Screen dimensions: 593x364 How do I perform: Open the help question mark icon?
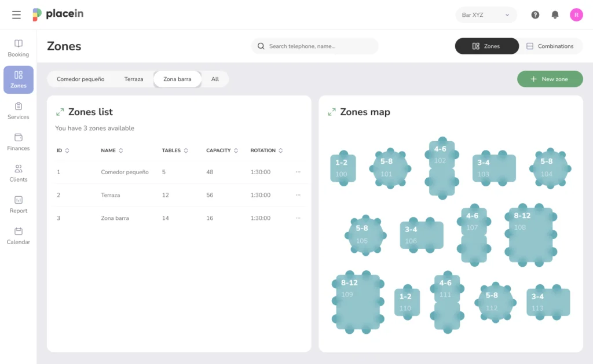[535, 14]
